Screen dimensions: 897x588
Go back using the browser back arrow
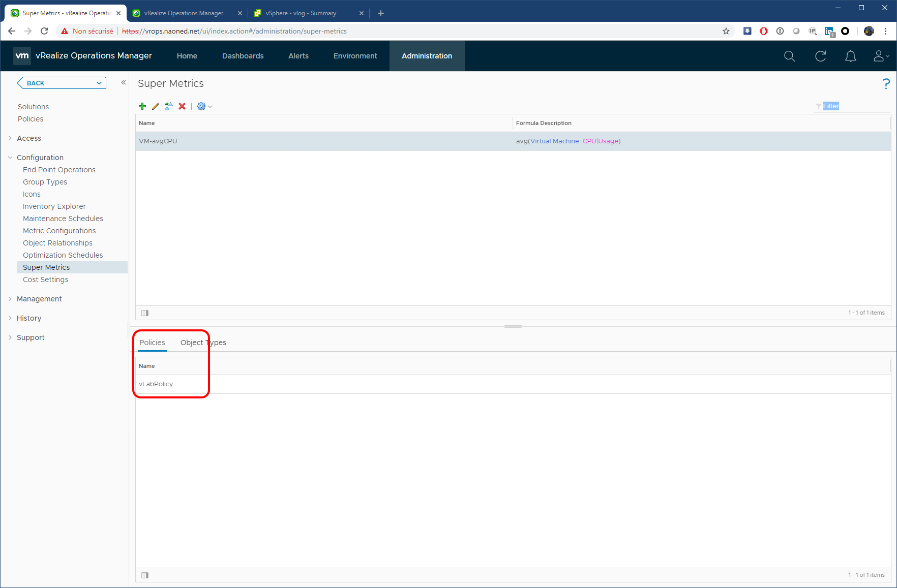(12, 31)
